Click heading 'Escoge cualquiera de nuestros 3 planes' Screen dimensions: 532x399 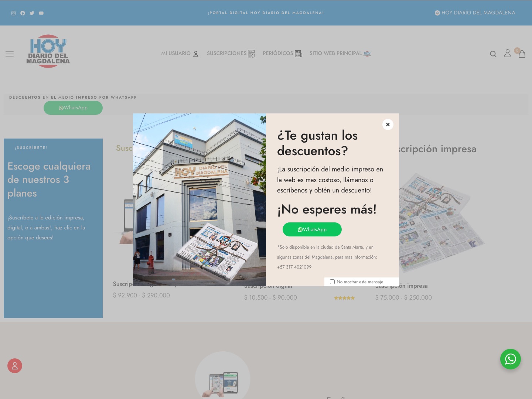49,180
